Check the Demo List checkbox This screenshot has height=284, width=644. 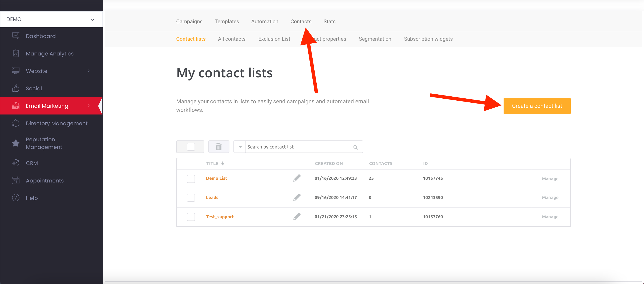(191, 178)
